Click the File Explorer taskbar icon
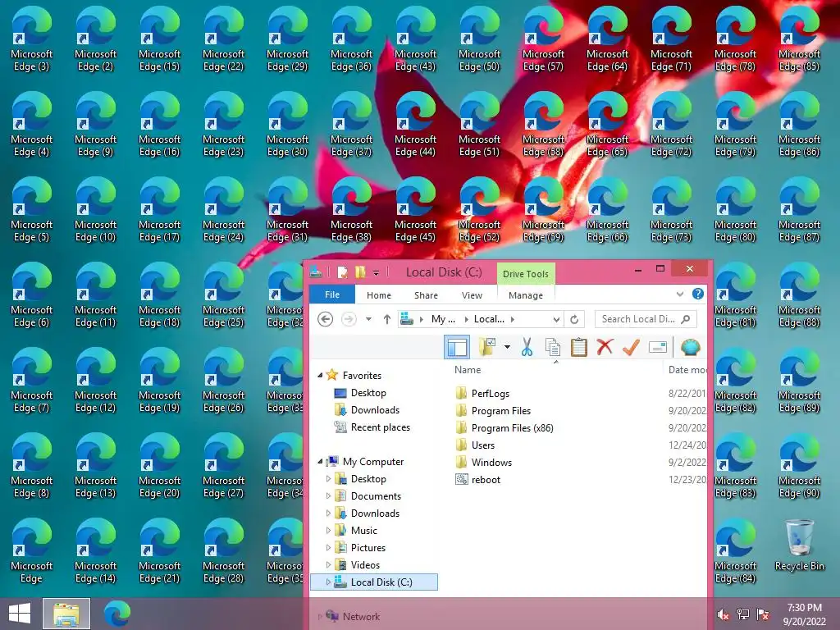The width and height of the screenshot is (840, 630). tap(66, 614)
